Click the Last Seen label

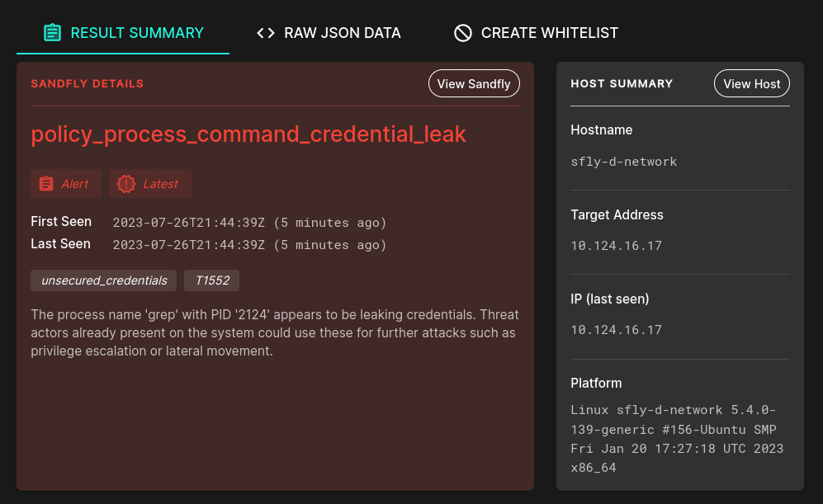(60, 244)
